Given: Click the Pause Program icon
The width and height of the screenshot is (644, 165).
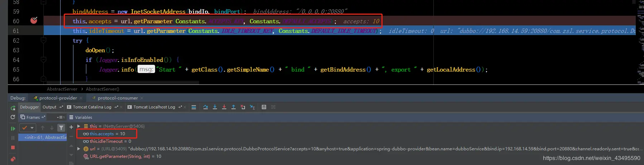Looking at the screenshot, I should 13,138.
